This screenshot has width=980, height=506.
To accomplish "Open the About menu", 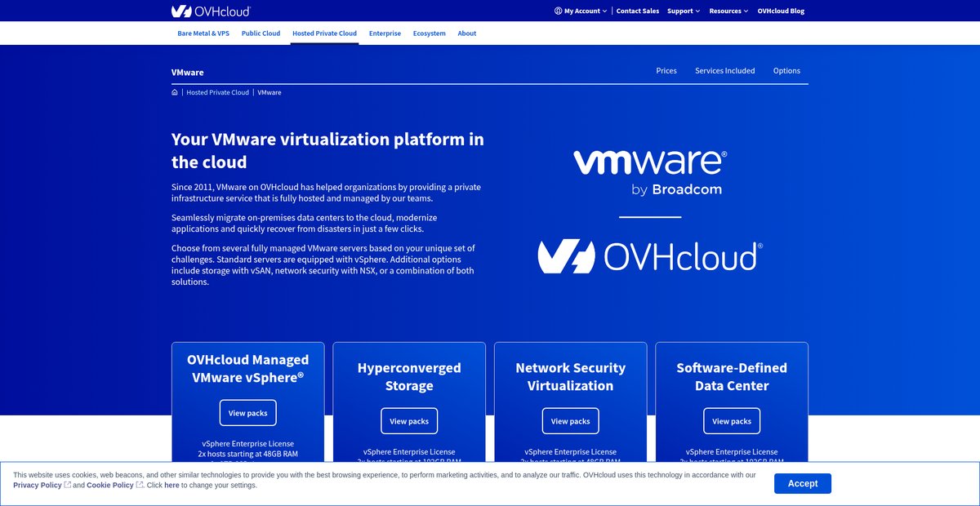I will pyautogui.click(x=467, y=33).
